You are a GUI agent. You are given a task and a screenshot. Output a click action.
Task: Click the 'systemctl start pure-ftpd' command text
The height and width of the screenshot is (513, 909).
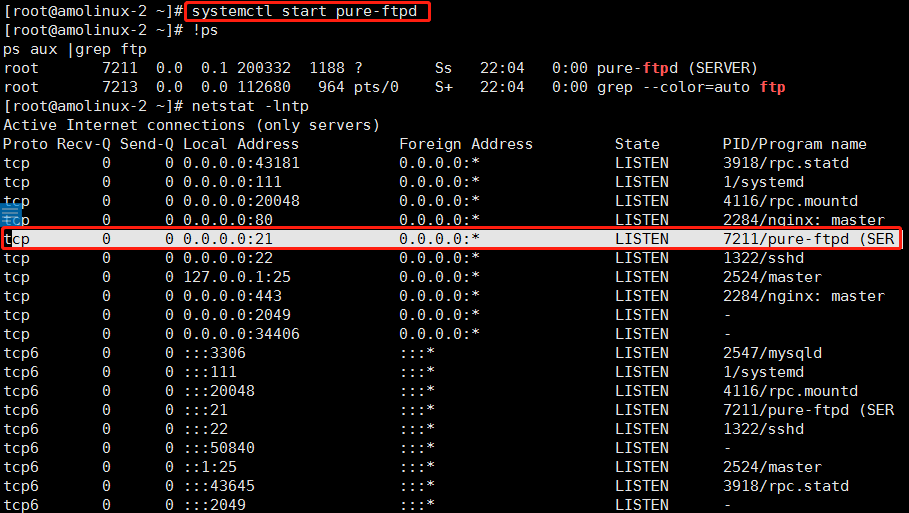[x=304, y=11]
